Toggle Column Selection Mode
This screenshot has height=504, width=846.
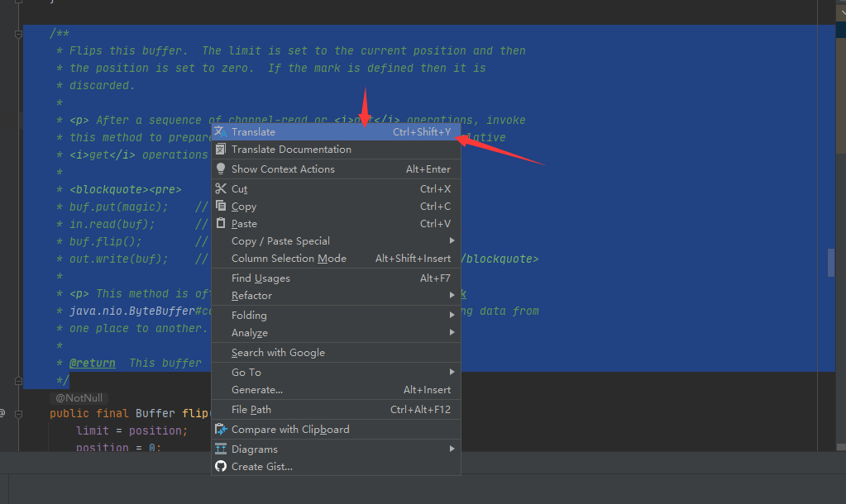point(289,259)
